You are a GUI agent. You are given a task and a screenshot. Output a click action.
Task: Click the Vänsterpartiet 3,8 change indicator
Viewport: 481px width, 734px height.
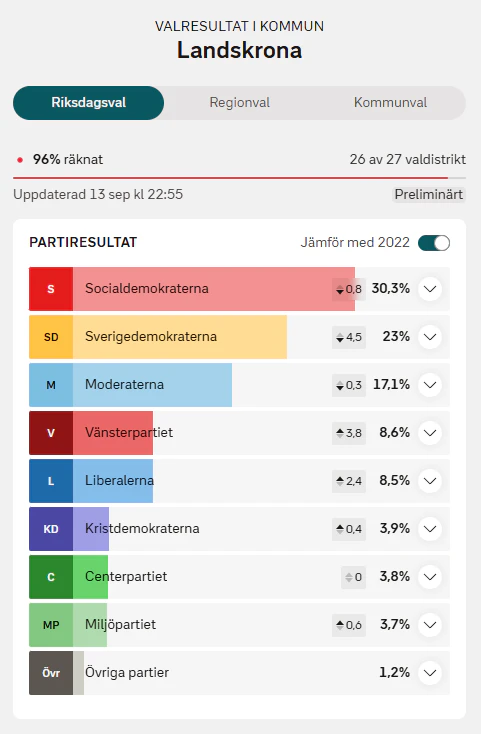[x=349, y=433]
